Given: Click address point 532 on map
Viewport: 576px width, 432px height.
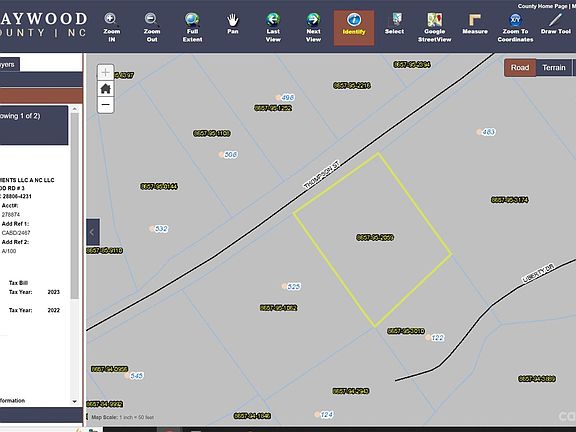Looking at the screenshot, I should [x=159, y=229].
